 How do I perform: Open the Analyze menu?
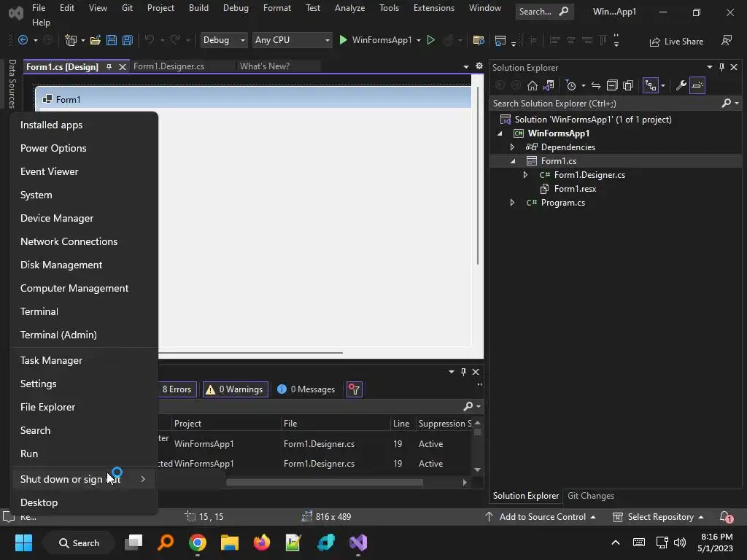[349, 8]
